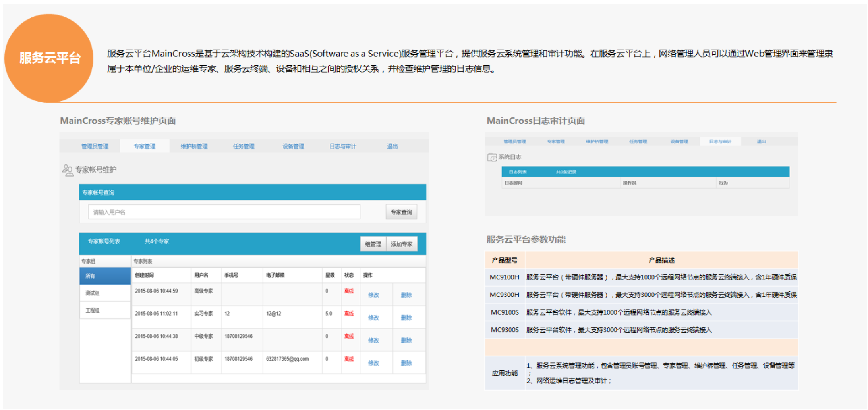Select 日志与审计 tab in log audit page
The image size is (868, 410).
pyautogui.click(x=720, y=142)
